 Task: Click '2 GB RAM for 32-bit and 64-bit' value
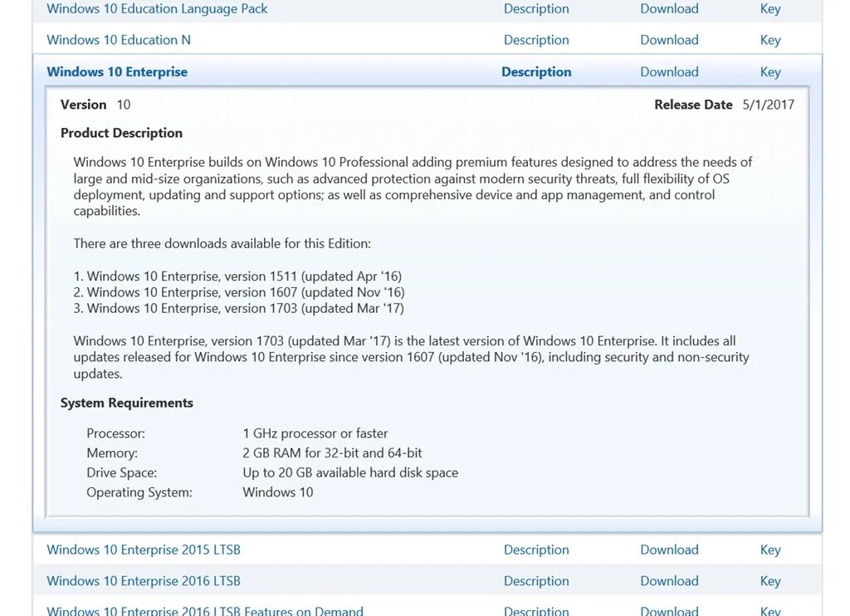click(332, 452)
